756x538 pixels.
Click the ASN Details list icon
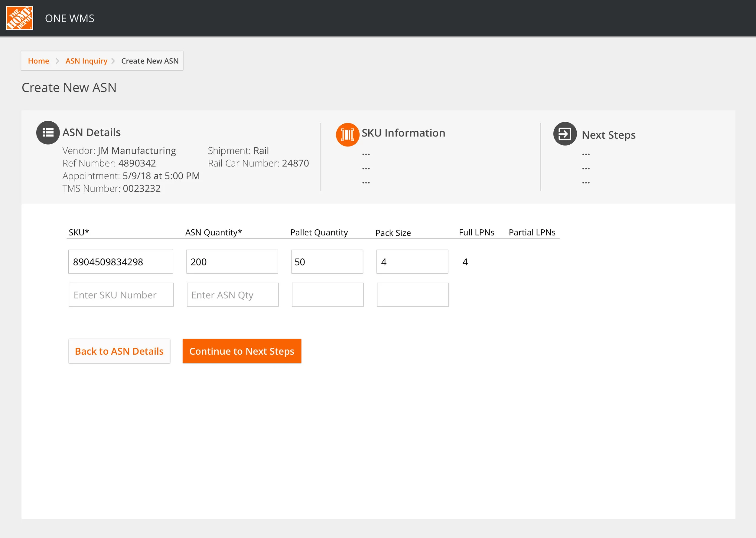pos(48,133)
